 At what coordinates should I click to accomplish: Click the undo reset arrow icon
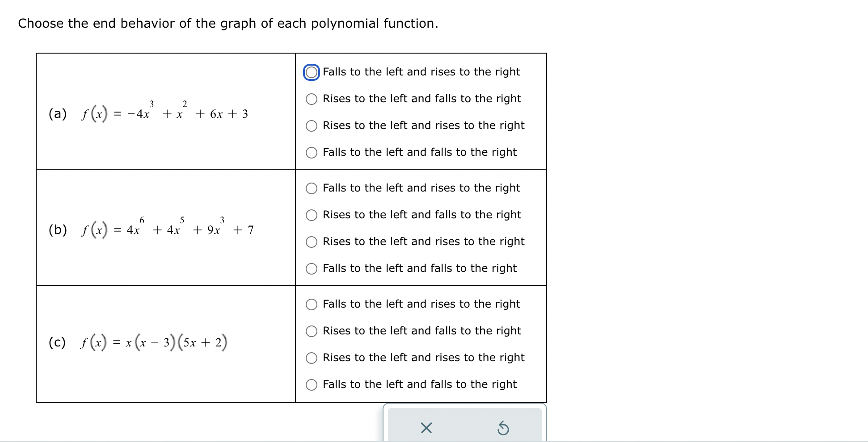coord(503,428)
